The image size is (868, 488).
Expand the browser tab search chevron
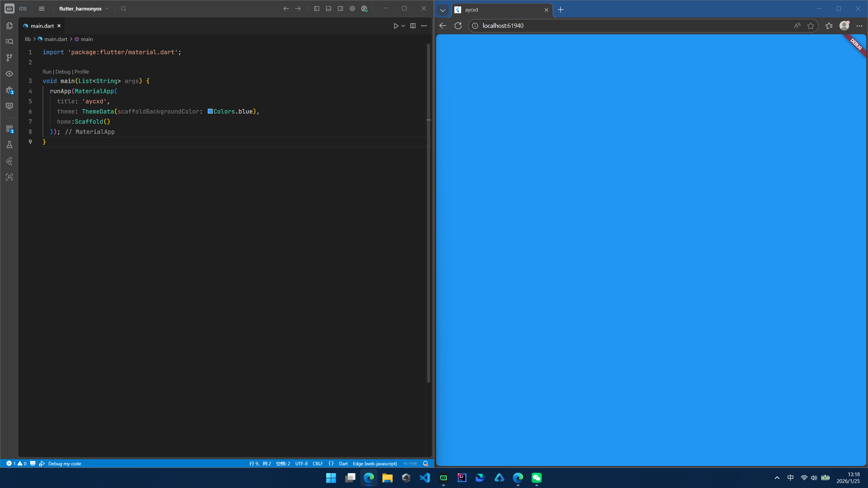click(442, 10)
